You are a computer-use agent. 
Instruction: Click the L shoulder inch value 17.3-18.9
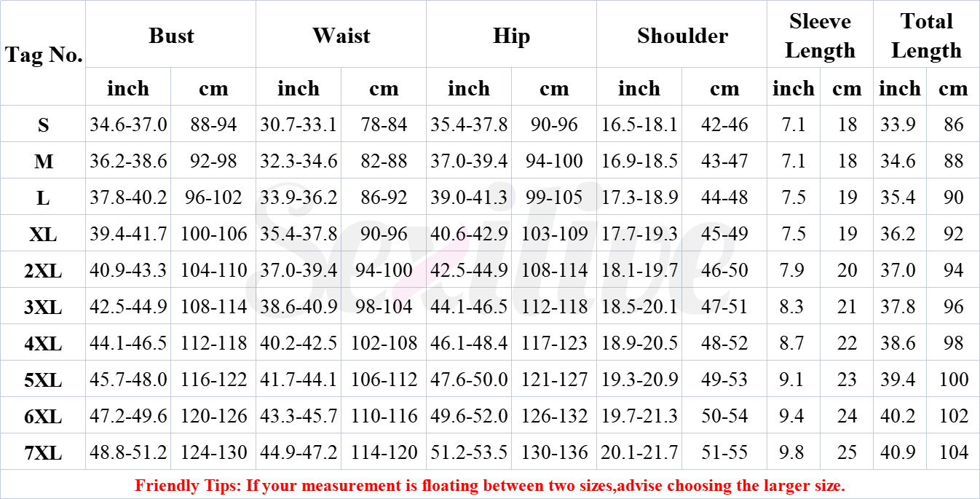pyautogui.click(x=639, y=197)
